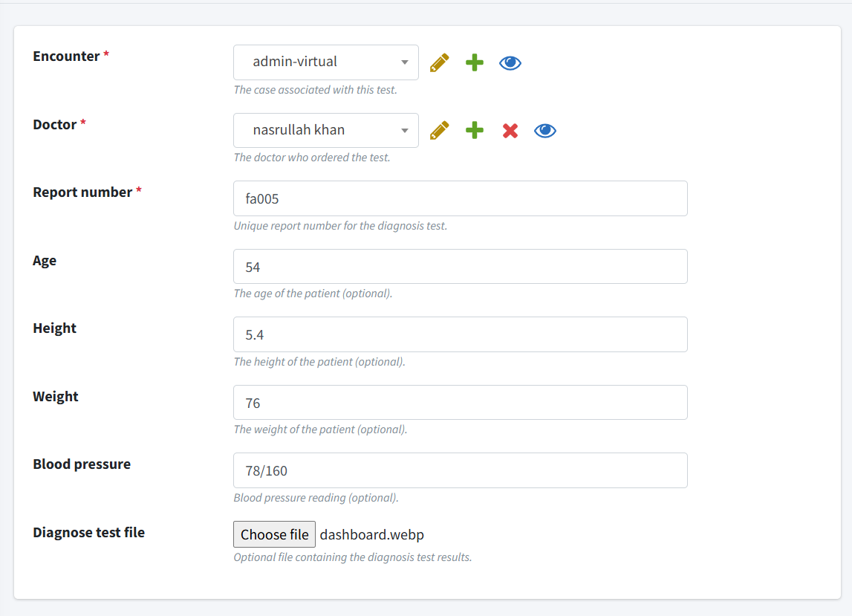Click the Weight input showing 76

click(460, 403)
